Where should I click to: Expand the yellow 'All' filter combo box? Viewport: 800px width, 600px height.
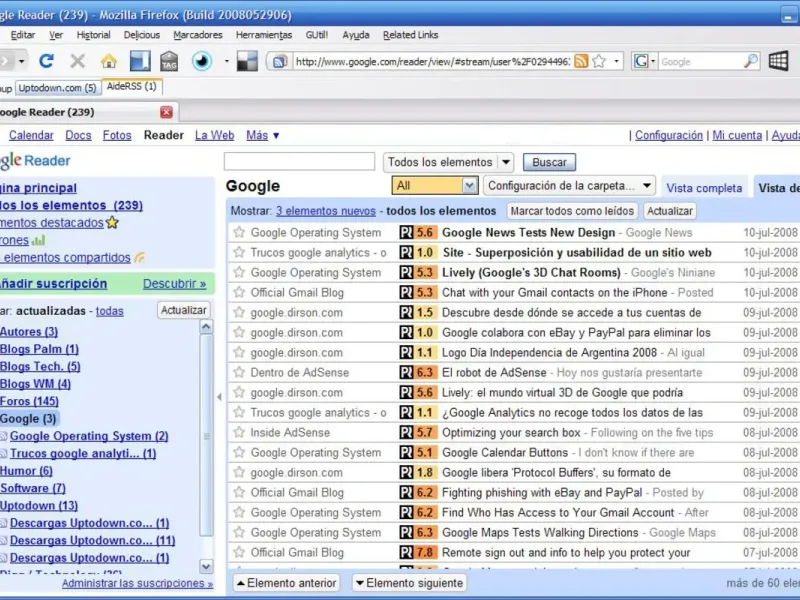469,185
